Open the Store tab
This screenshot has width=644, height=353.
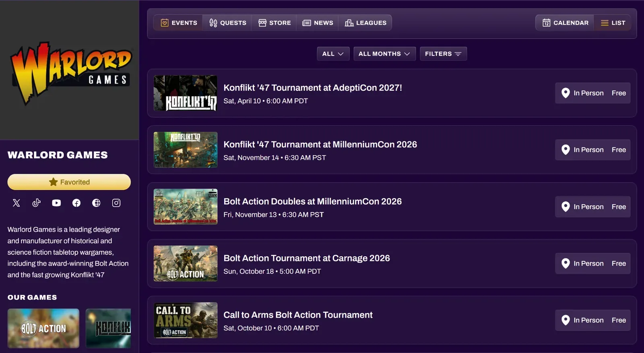[x=275, y=23]
